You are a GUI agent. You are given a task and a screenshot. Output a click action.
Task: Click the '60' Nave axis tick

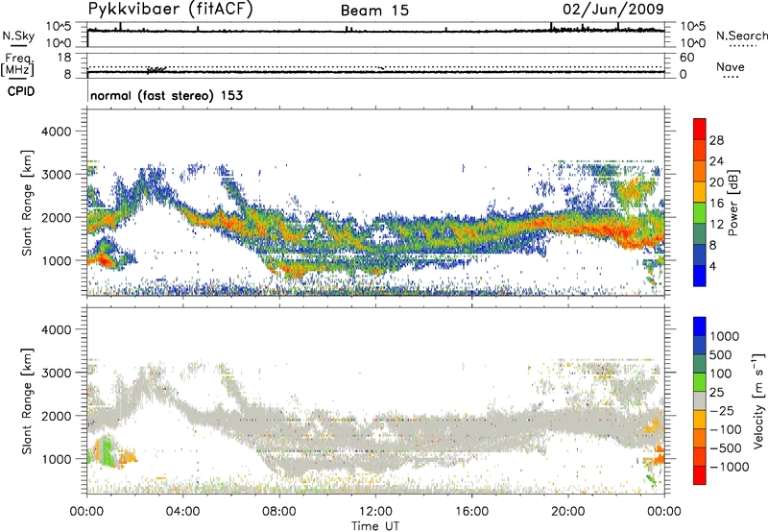(686, 58)
